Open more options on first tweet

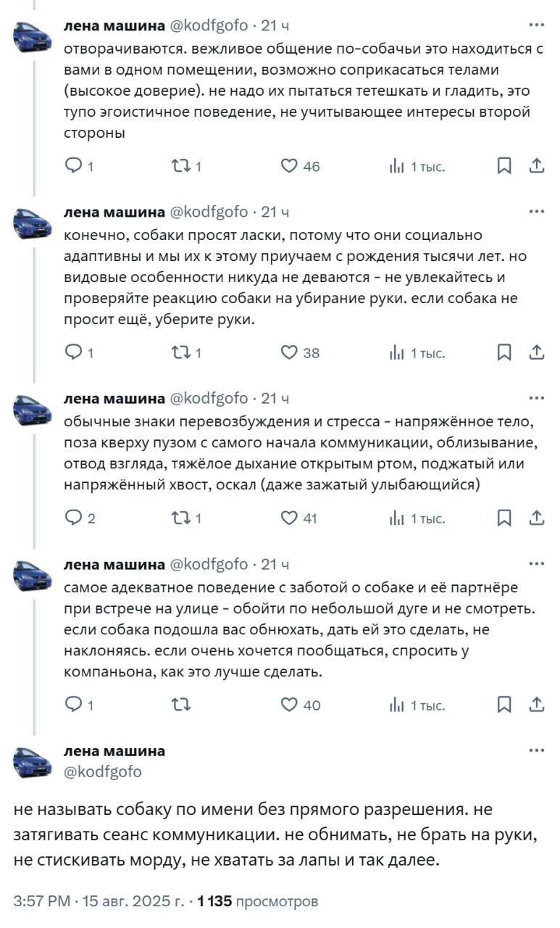(x=536, y=25)
